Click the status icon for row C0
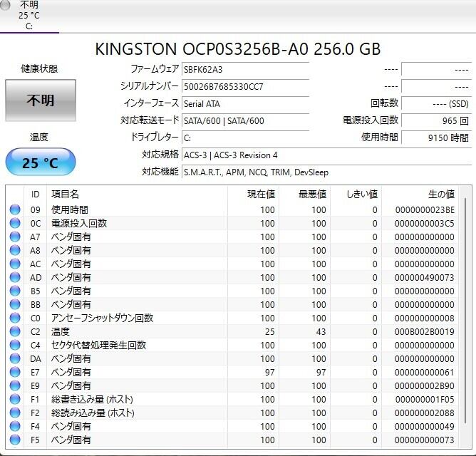The width and height of the screenshot is (476, 456). 15,318
